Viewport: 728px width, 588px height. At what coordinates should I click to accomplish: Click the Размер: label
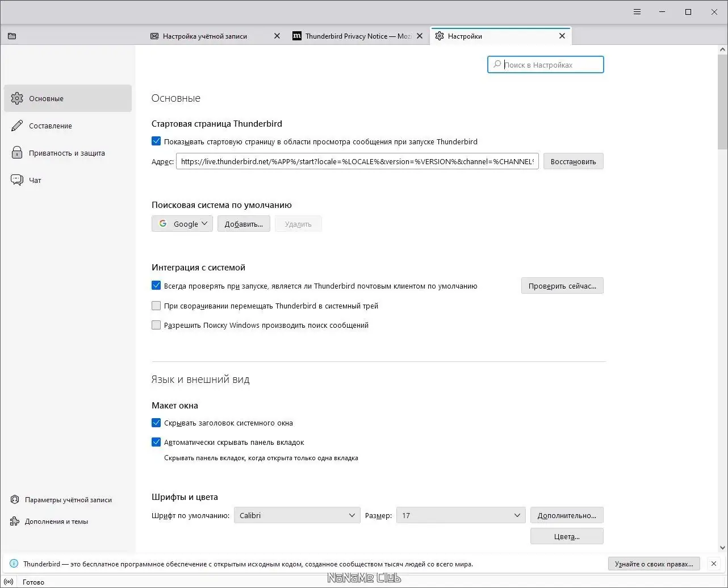[x=378, y=515]
